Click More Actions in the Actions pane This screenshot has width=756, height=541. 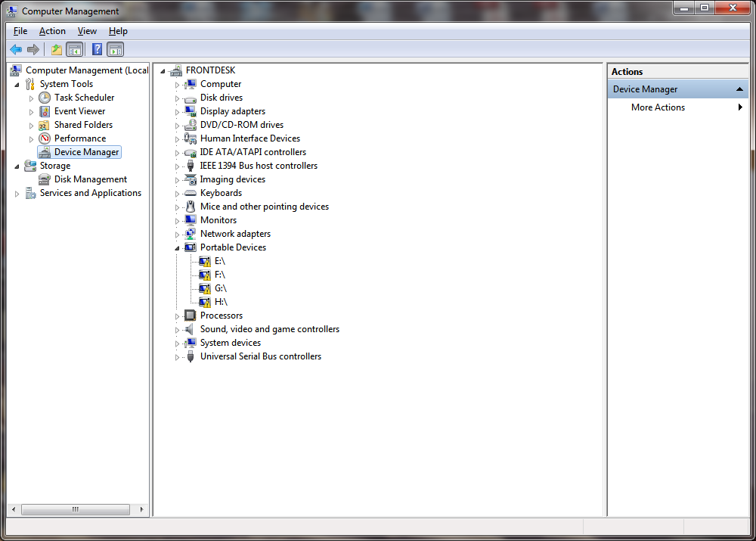point(658,107)
